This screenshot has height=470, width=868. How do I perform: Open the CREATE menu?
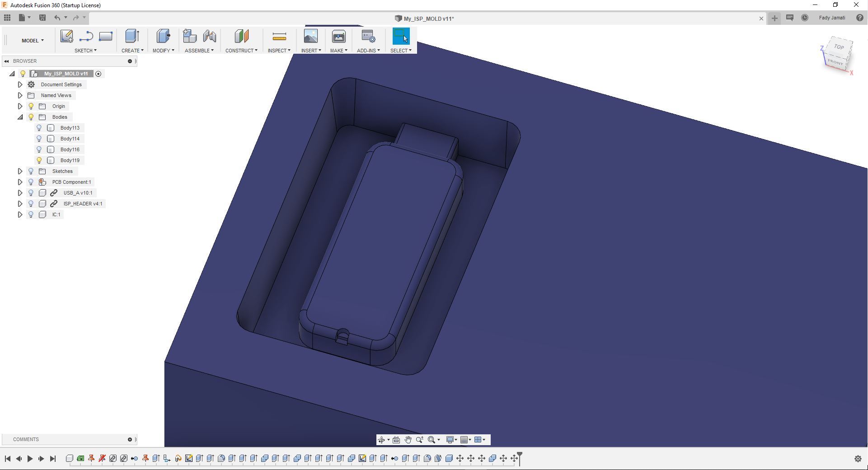point(132,51)
